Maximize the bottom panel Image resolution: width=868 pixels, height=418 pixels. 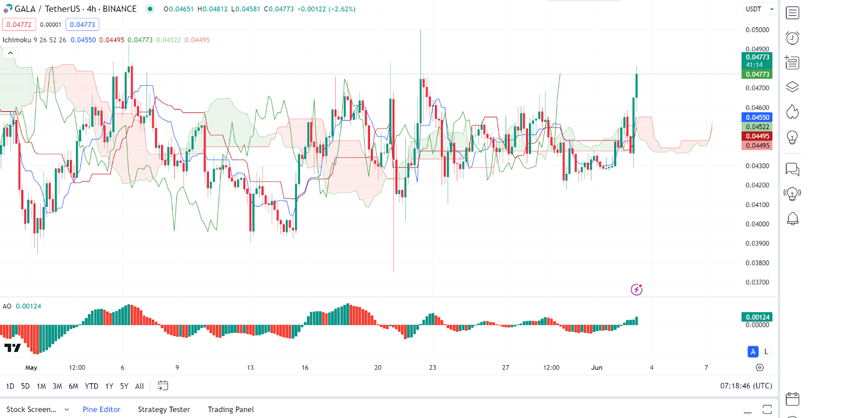(767, 409)
